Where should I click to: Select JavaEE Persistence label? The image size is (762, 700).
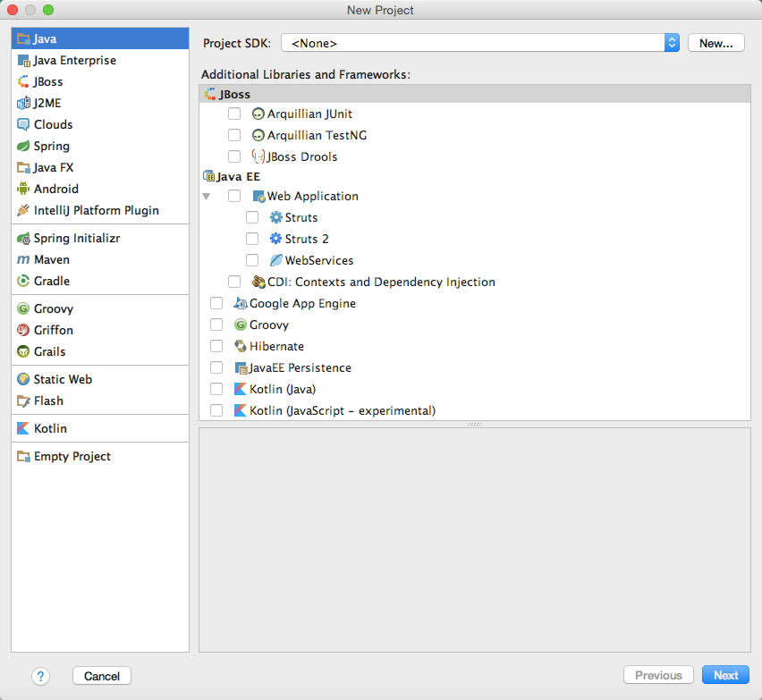[301, 367]
